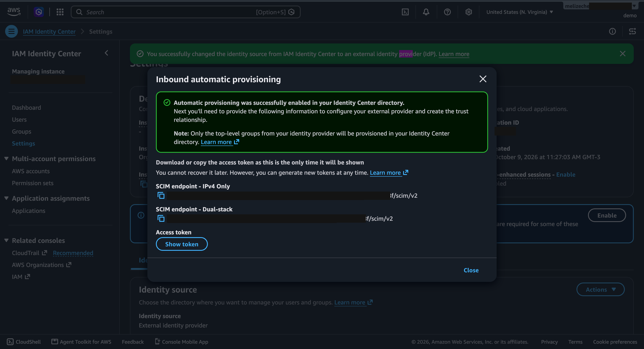The height and width of the screenshot is (349, 644).
Task: Open Groups in the sidebar
Action: click(22, 132)
